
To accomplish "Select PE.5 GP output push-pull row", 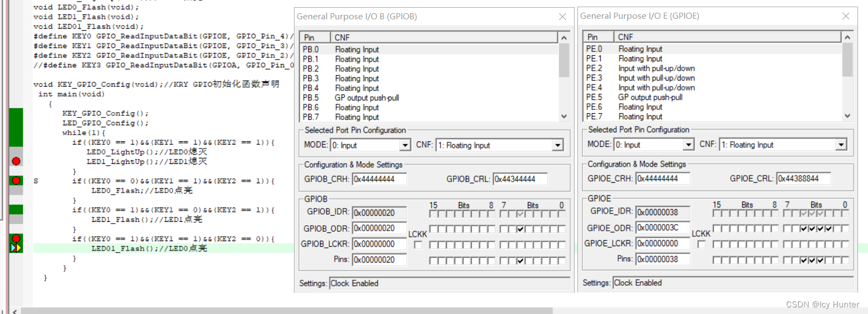I will click(x=713, y=97).
